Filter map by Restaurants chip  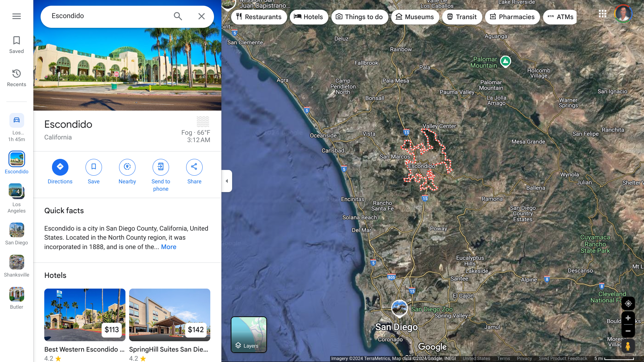pyautogui.click(x=259, y=17)
